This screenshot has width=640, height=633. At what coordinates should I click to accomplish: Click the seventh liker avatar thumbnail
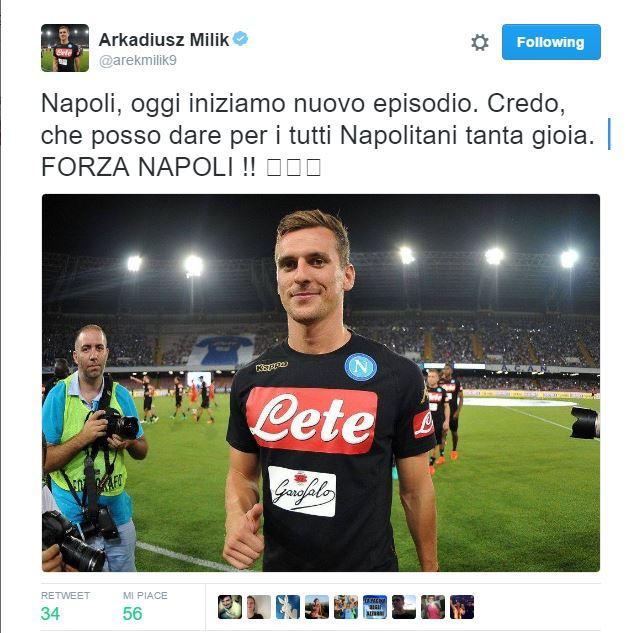click(404, 607)
